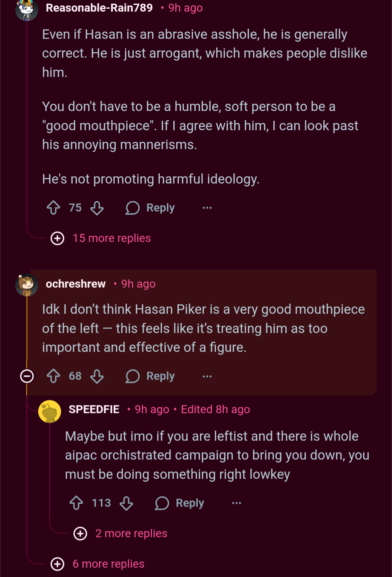Downvote ochreshrew's comment
The width and height of the screenshot is (392, 577).
[x=97, y=376]
